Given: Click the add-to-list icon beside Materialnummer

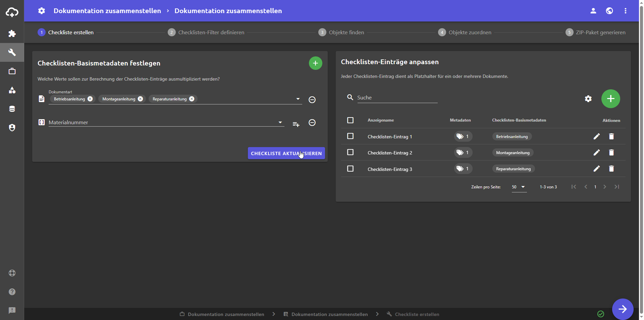Looking at the screenshot, I should pos(296,124).
